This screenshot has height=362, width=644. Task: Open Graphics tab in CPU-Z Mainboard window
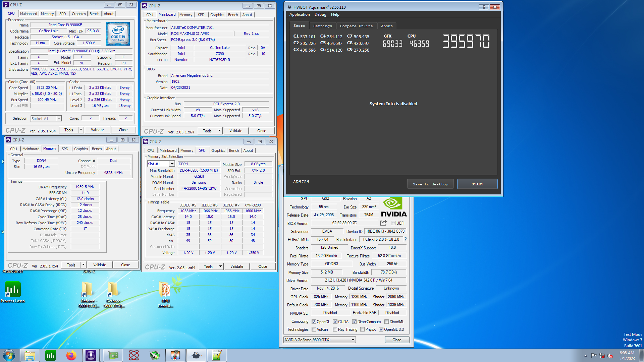217,15
